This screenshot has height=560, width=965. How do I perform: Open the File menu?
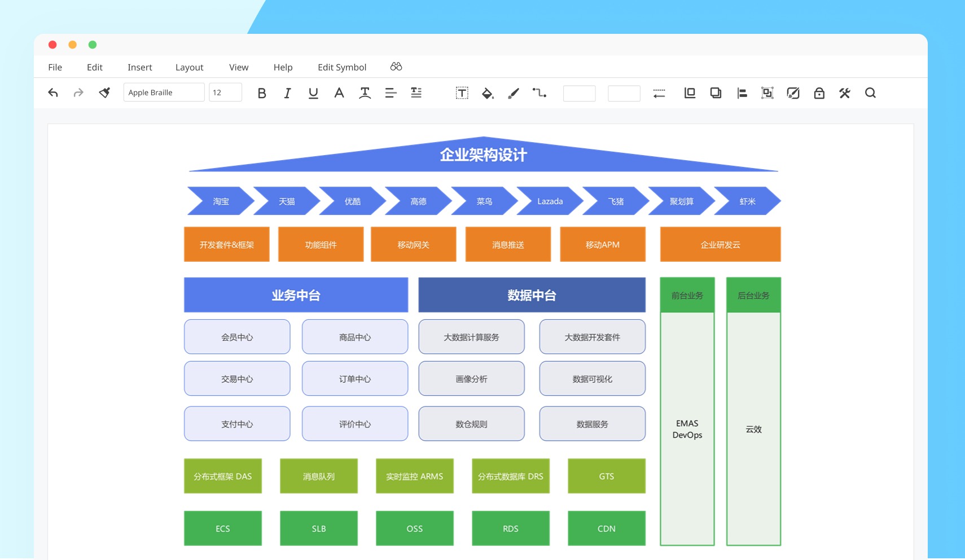point(55,67)
